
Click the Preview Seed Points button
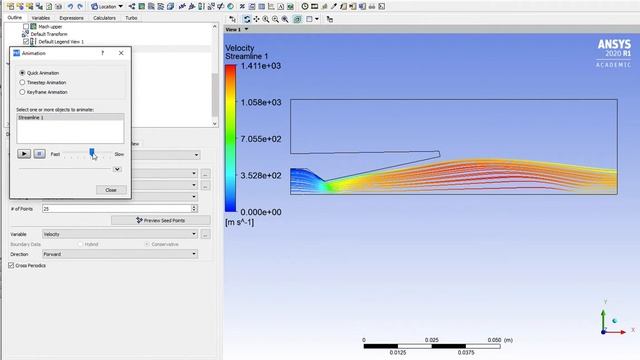[x=161, y=220]
